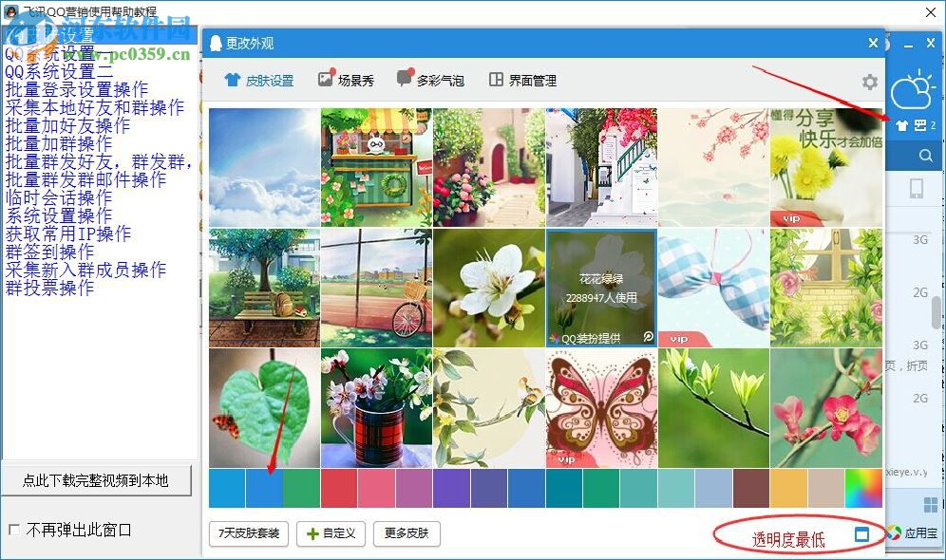Click the shirt skin icon in QQ panel

tap(901, 125)
